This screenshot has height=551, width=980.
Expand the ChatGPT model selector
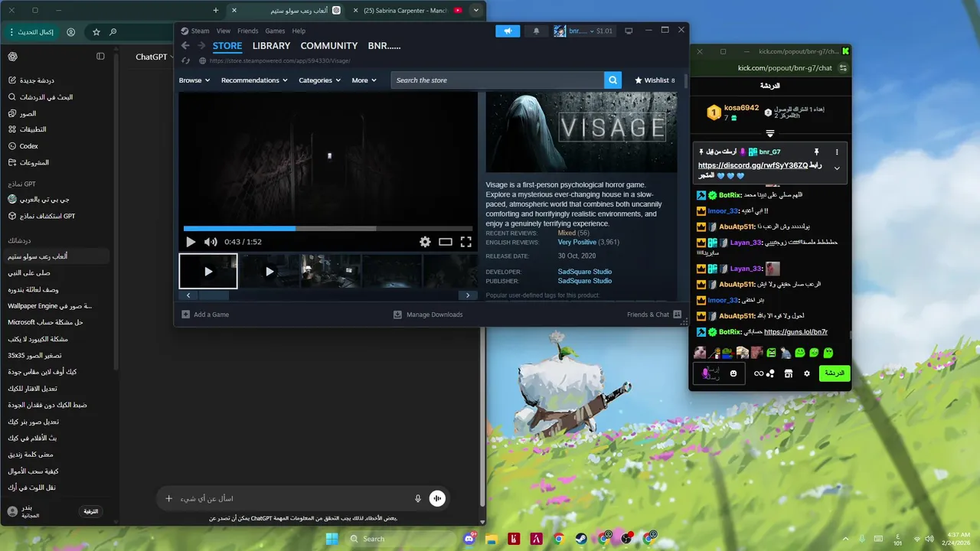click(x=155, y=57)
